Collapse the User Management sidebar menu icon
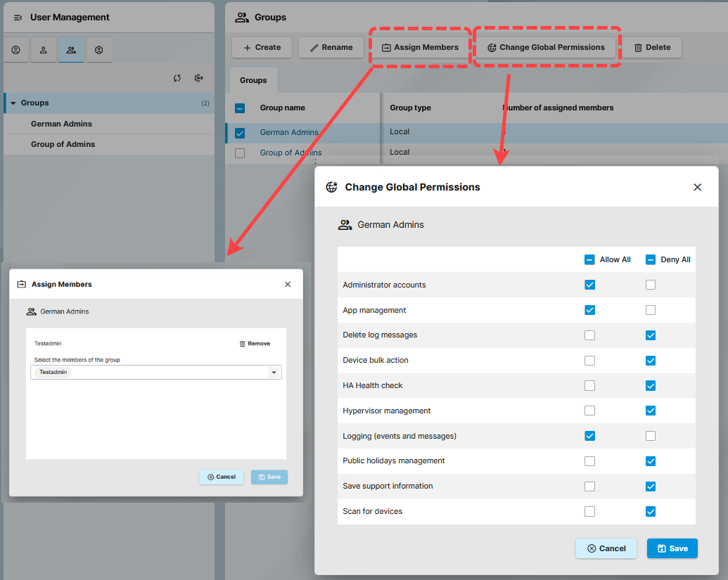This screenshot has width=728, height=580. point(18,18)
